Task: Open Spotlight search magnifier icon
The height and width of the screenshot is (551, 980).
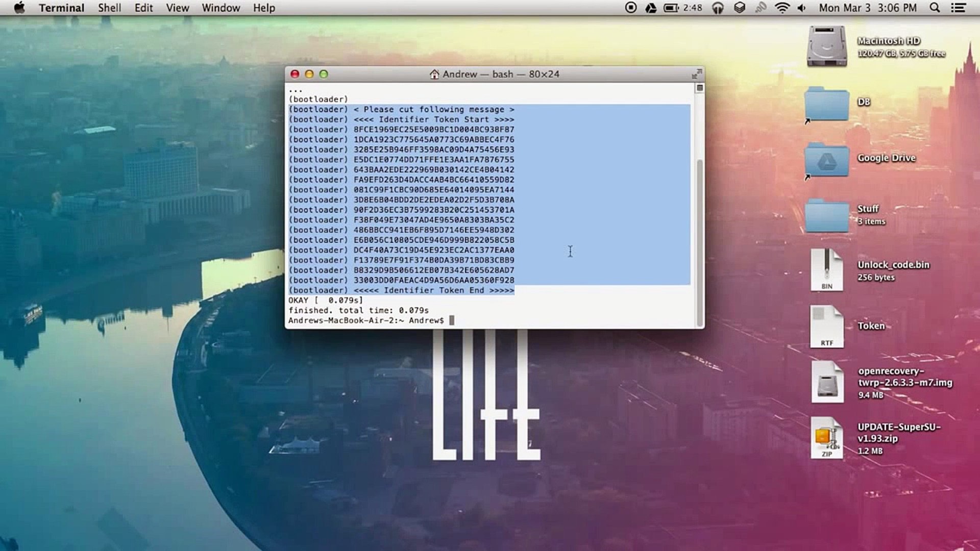Action: (935, 8)
